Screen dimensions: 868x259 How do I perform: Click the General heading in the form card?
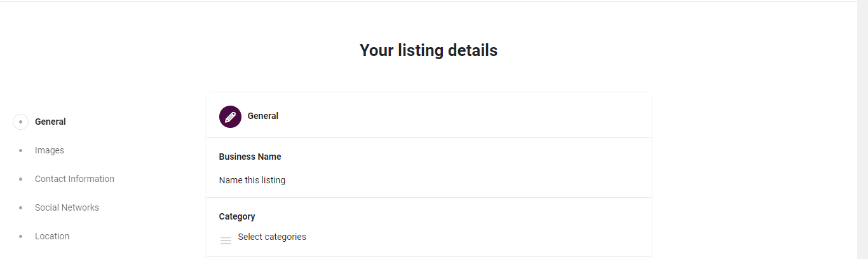(263, 116)
